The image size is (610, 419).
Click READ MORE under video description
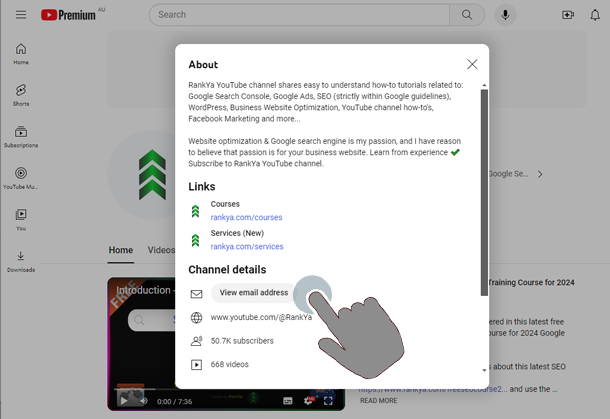coord(379,400)
